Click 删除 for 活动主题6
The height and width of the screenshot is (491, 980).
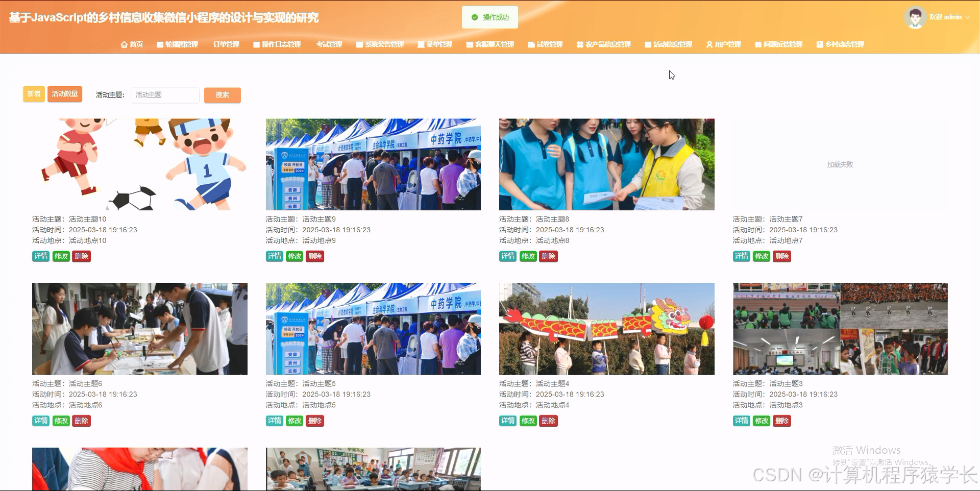82,421
